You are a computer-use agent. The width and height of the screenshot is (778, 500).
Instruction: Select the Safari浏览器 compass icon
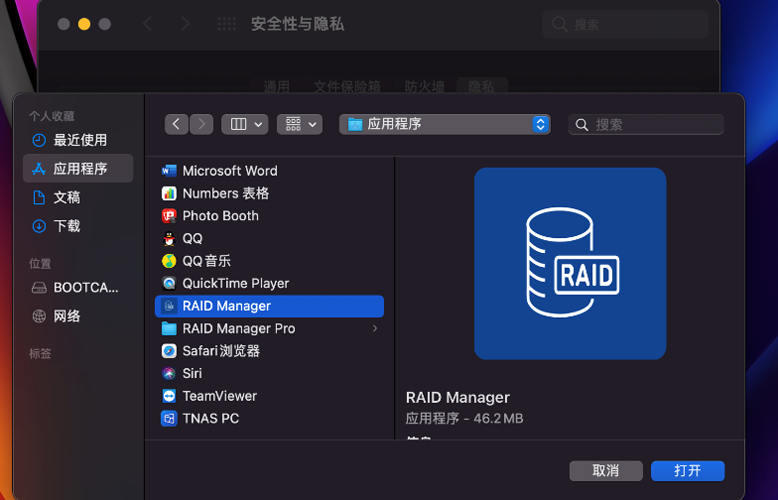tap(169, 351)
